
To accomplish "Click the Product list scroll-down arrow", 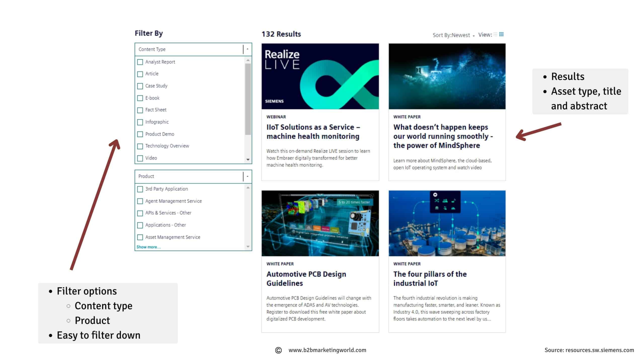I will coord(248,247).
